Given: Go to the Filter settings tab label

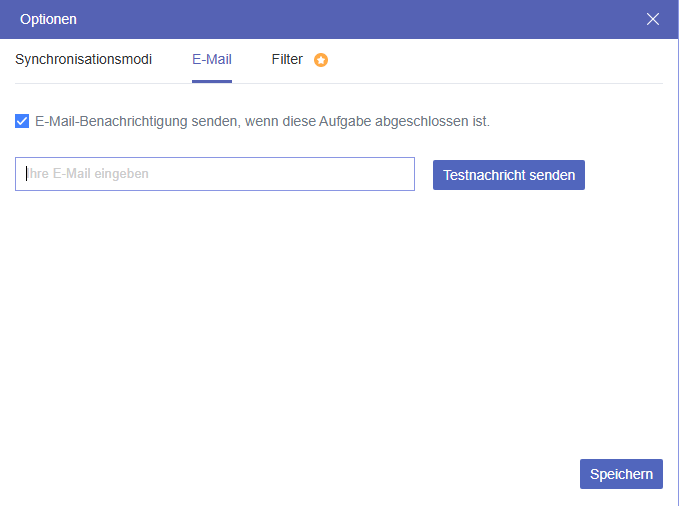Looking at the screenshot, I should click(x=287, y=60).
